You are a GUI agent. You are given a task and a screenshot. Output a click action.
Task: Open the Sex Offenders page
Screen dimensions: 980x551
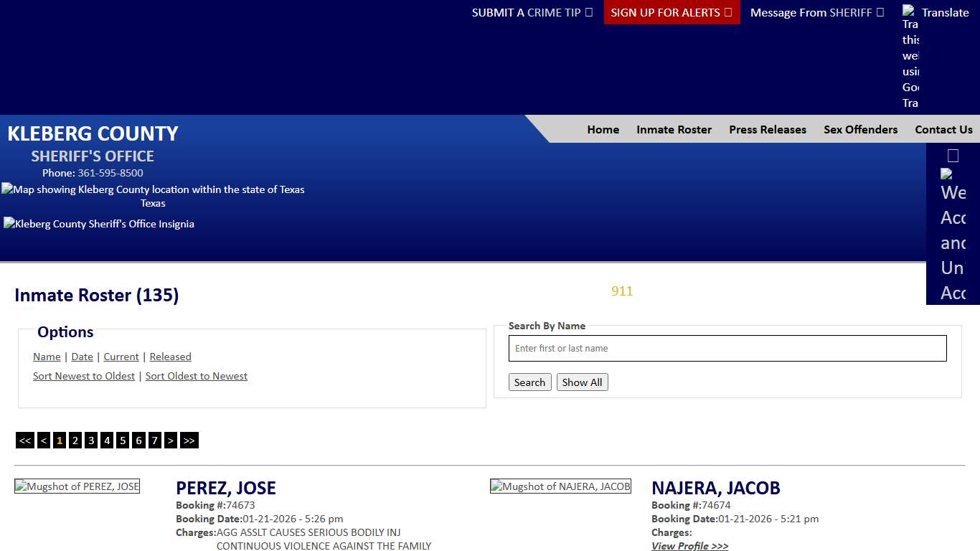[x=860, y=130]
